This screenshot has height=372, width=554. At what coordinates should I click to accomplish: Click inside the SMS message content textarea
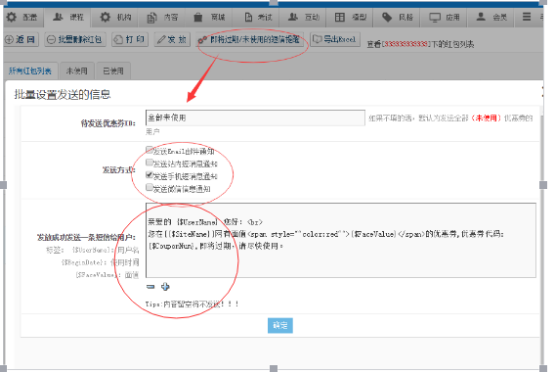(x=341, y=240)
